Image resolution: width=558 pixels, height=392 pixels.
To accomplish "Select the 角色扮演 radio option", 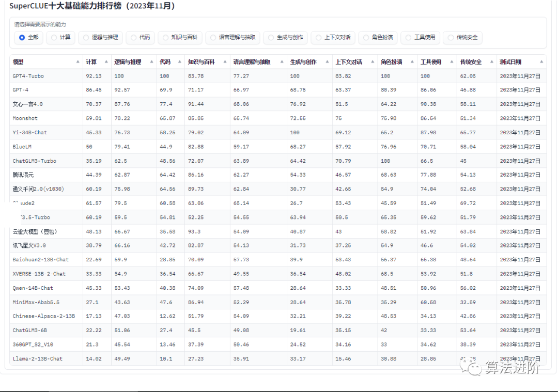I will point(378,37).
